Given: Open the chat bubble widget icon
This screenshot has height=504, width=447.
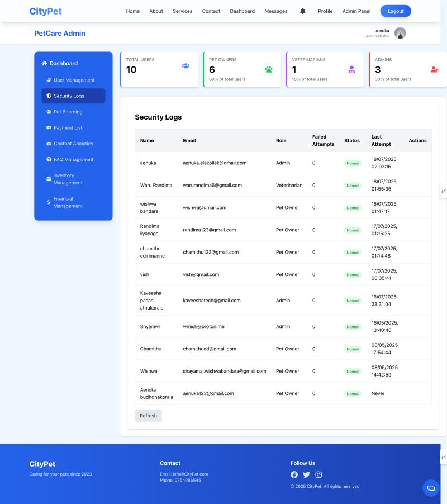Looking at the screenshot, I should [430, 488].
